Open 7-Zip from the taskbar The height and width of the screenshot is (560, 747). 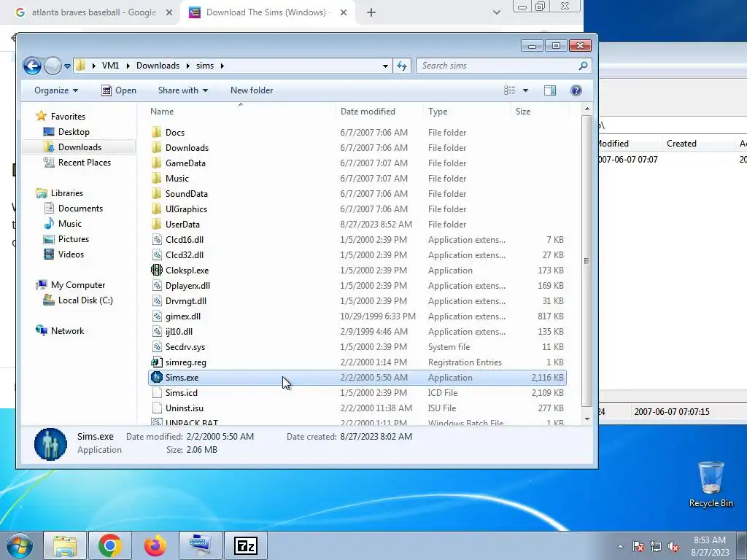[246, 545]
